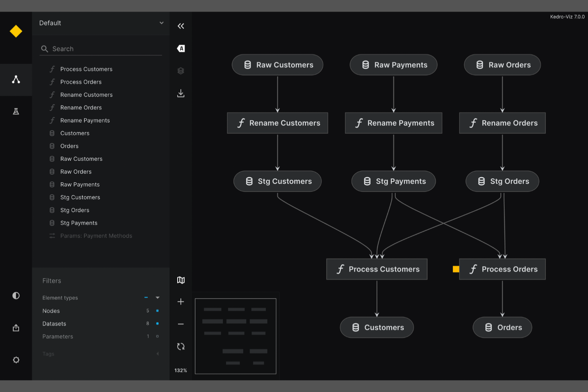The width and height of the screenshot is (588, 392).
Task: Reset the zoom using the refresh icon
Action: click(181, 346)
